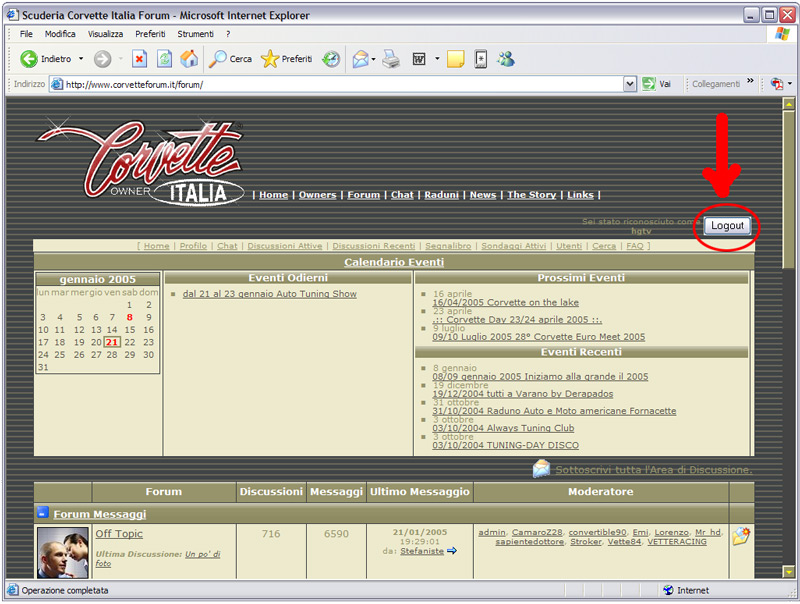Open the Owners site link

pos(317,195)
